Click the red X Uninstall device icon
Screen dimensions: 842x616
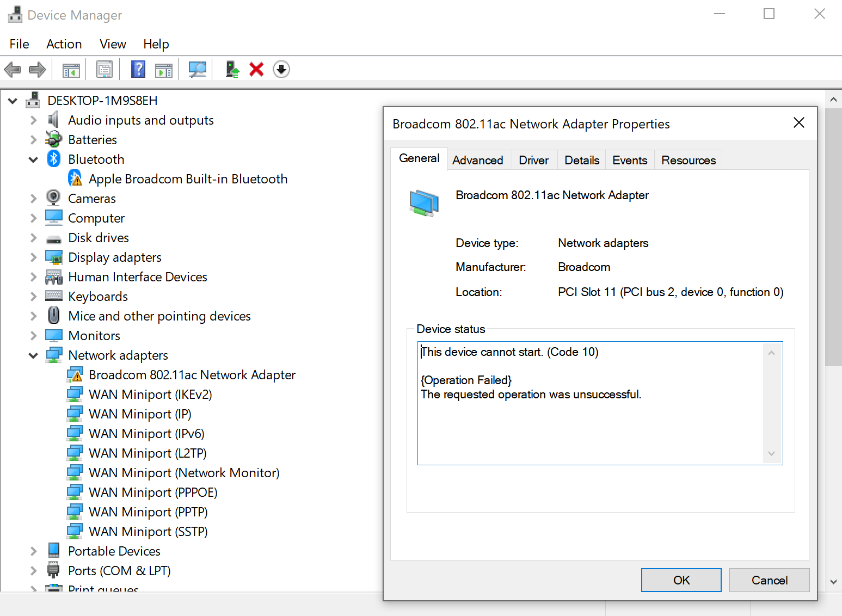point(256,69)
